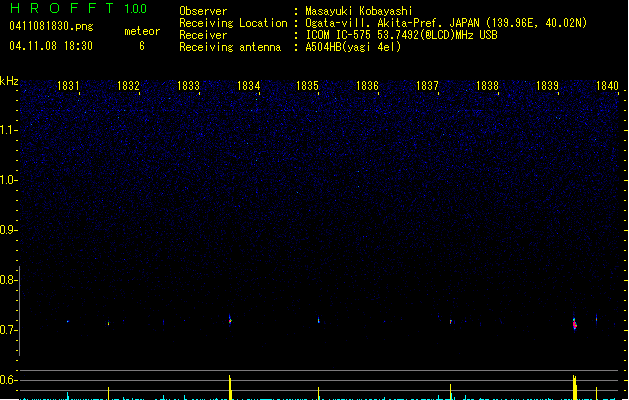Click the 0.6 kHz frequency label
The width and height of the screenshot is (629, 400).
(8, 380)
